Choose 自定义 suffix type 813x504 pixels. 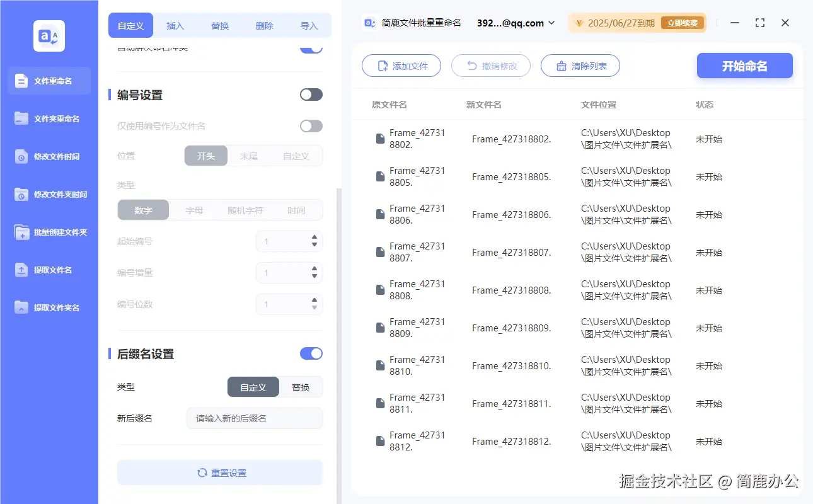tap(253, 387)
